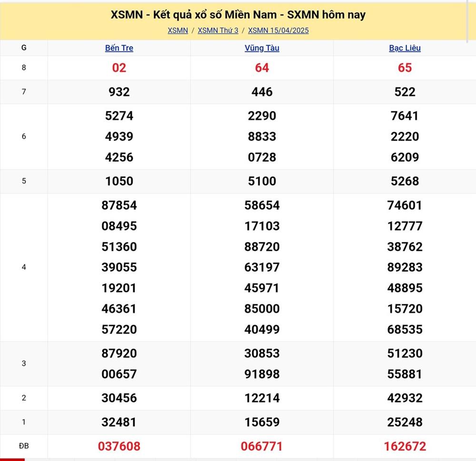Screen dimensions: 476x461
Task: Click the Bến Tre first prize 32481
Action: (119, 422)
